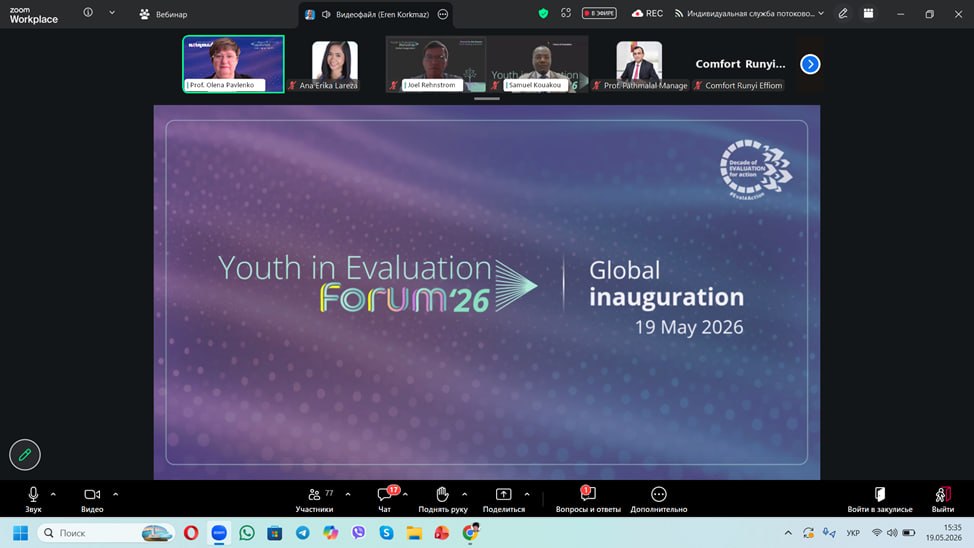Open Вопросы и ответы Q&A panel
974x548 pixels.
[x=588, y=500]
